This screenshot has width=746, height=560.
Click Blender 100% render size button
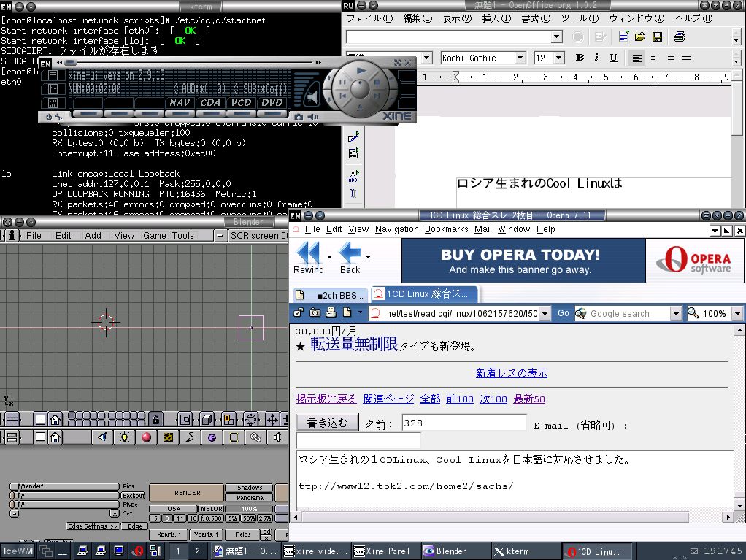point(250,509)
